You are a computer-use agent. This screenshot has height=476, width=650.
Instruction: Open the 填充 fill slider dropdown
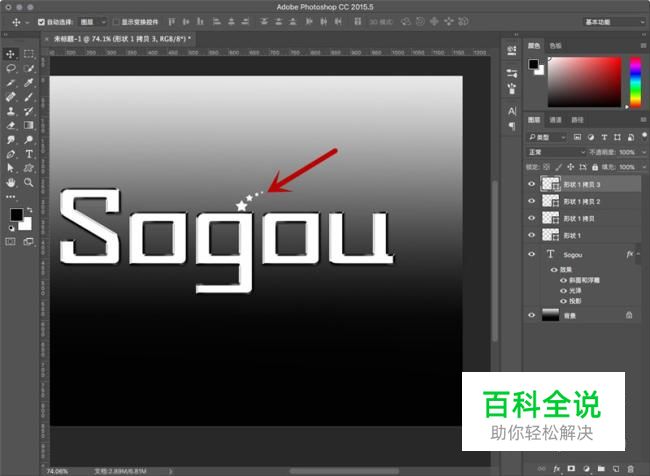644,167
